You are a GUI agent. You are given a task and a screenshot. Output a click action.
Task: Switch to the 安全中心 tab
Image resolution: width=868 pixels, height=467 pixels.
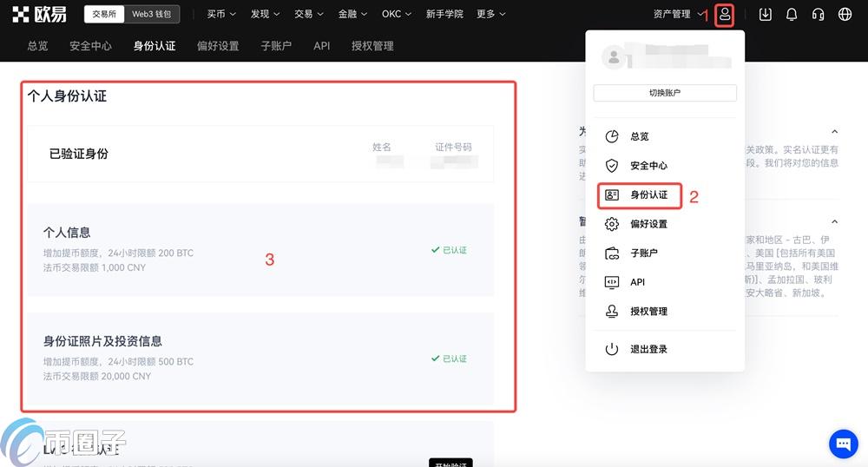(x=90, y=46)
